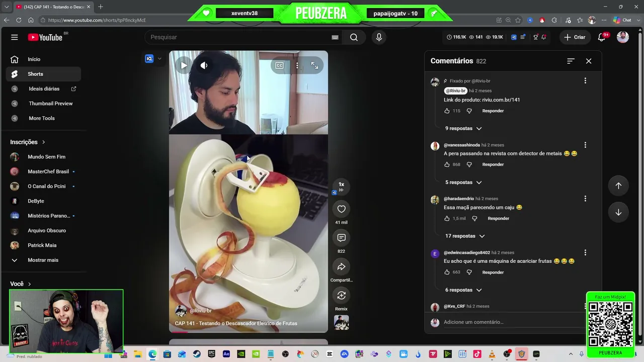Sort comments with the sort icon
644x362 pixels.
coord(571,61)
